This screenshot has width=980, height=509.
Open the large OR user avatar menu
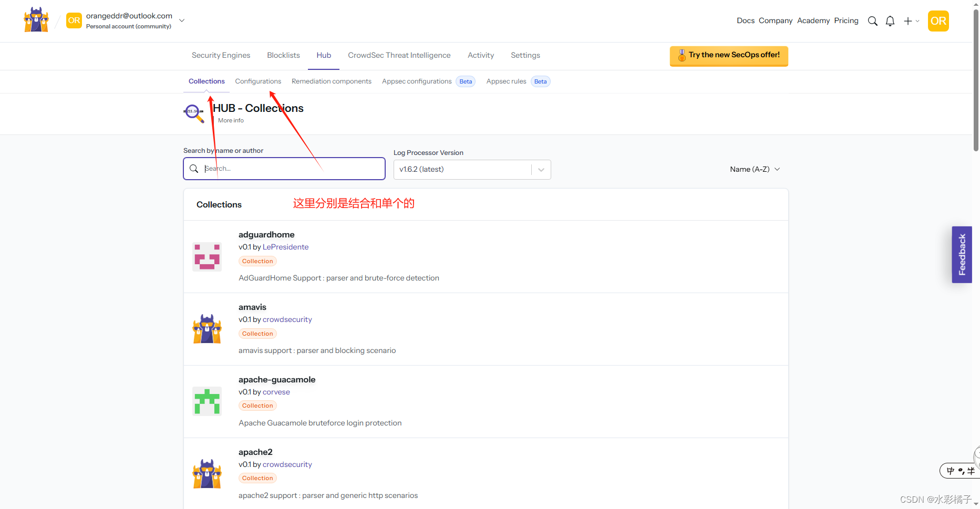[x=938, y=21]
